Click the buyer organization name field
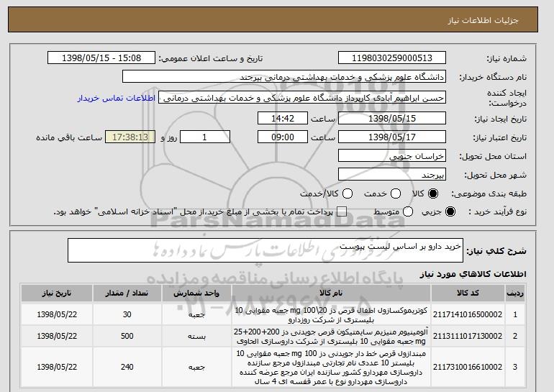The height and width of the screenshot is (392, 554). pos(284,77)
